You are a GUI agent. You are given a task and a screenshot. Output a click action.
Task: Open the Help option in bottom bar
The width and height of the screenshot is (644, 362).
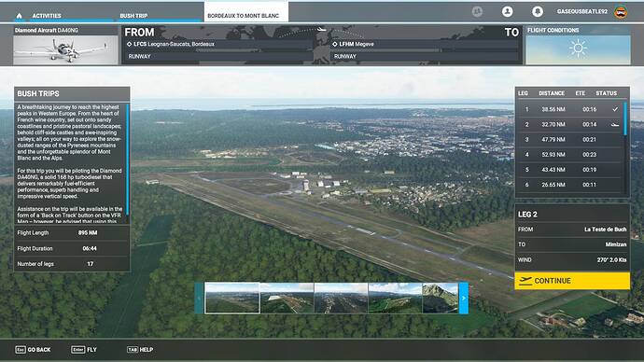tap(140, 350)
